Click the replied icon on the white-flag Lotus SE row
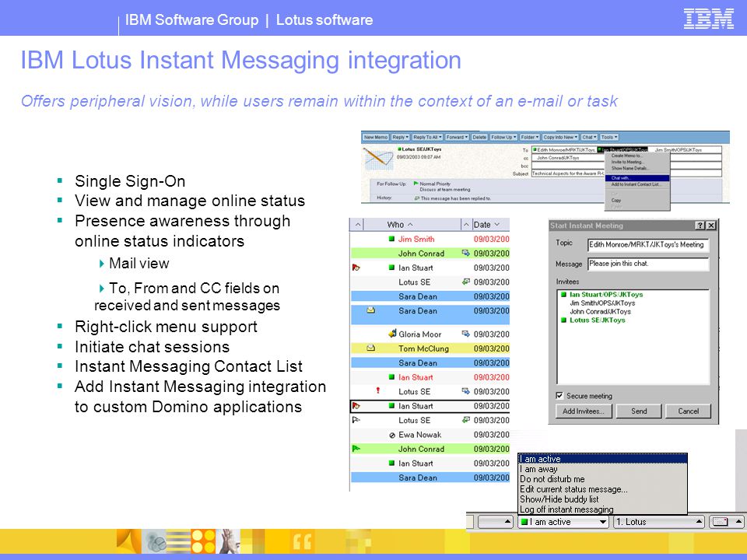 pyautogui.click(x=466, y=420)
